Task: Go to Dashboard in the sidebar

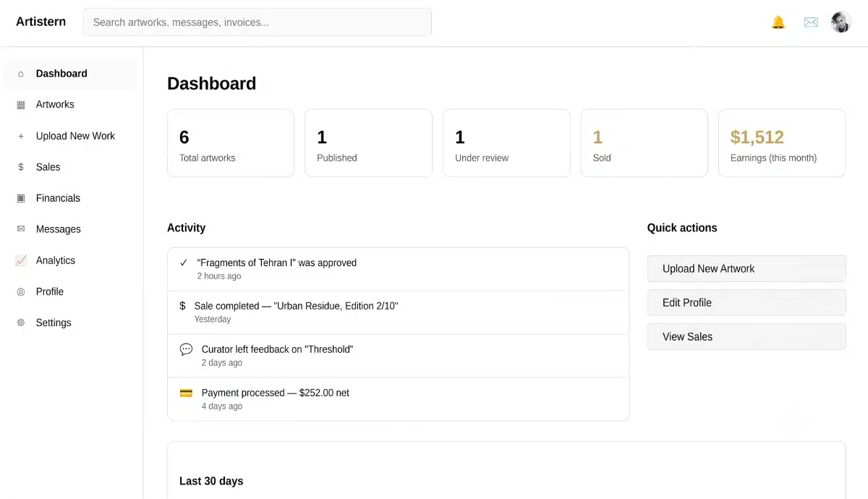Action: pos(70,74)
